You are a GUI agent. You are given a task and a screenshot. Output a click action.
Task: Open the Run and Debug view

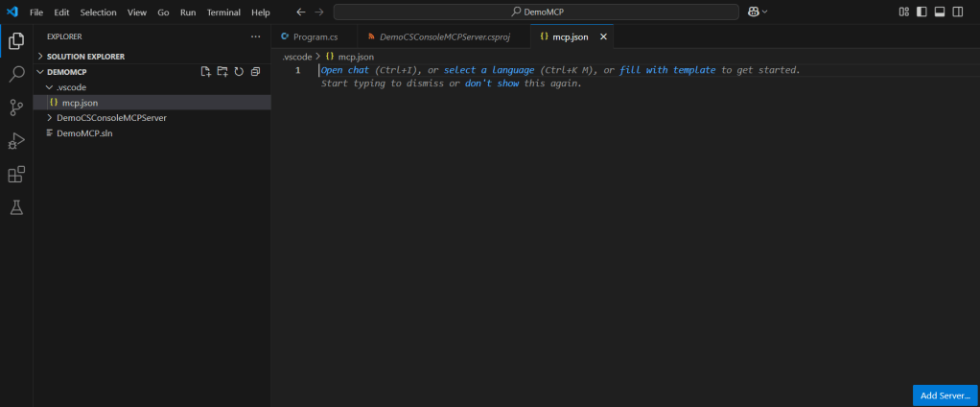pyautogui.click(x=16, y=141)
